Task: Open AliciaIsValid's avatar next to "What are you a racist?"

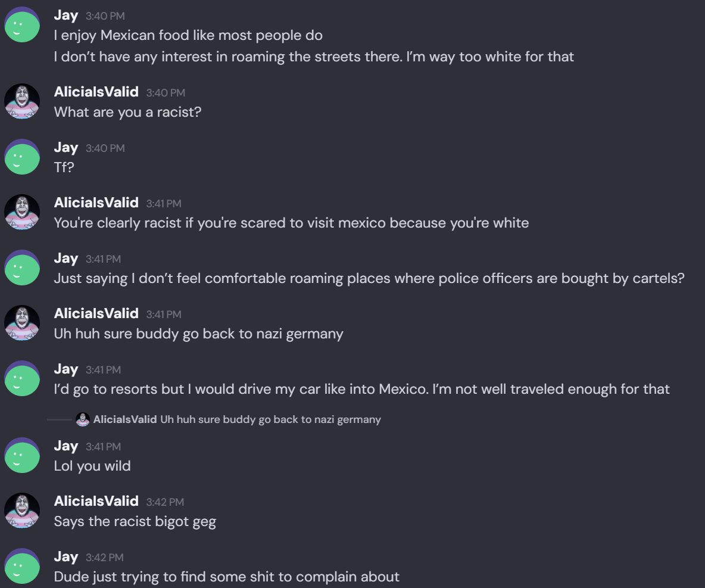Action: click(x=22, y=101)
